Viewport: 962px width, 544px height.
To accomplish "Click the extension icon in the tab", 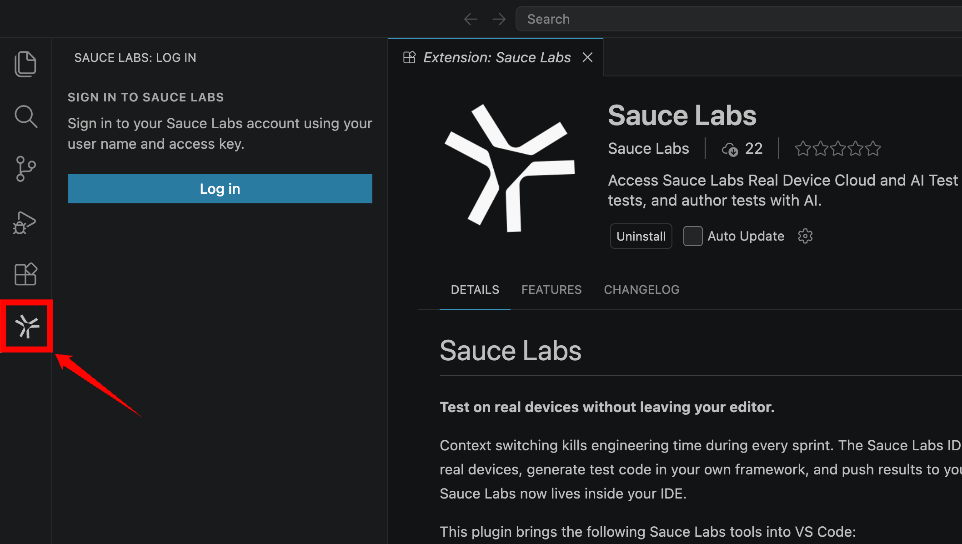I will pos(409,57).
